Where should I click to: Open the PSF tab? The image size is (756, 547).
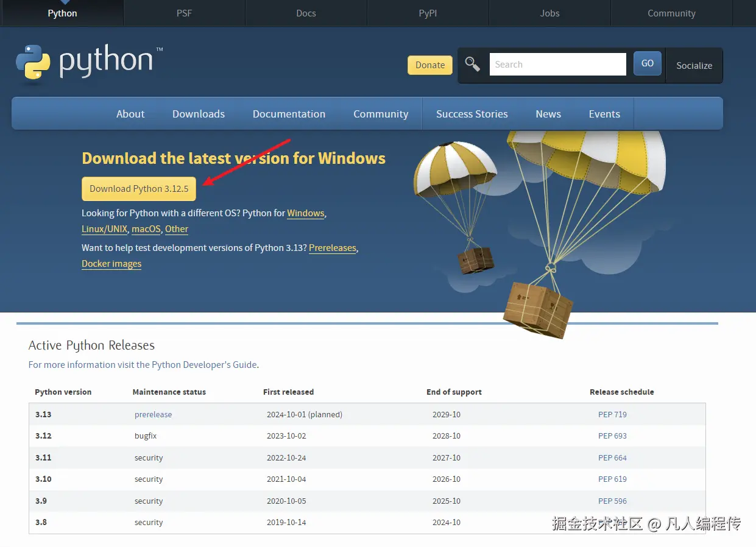click(184, 13)
